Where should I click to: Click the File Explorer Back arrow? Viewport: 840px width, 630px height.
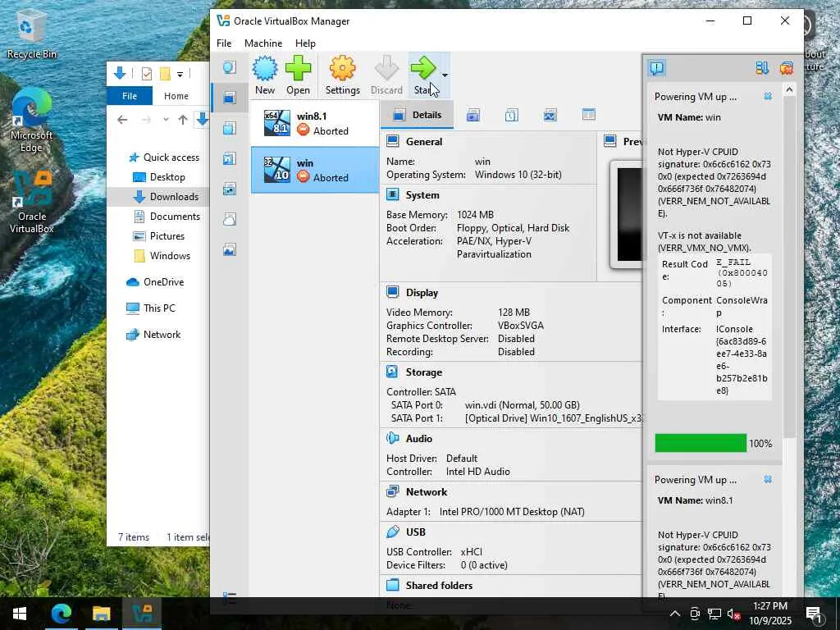click(122, 120)
